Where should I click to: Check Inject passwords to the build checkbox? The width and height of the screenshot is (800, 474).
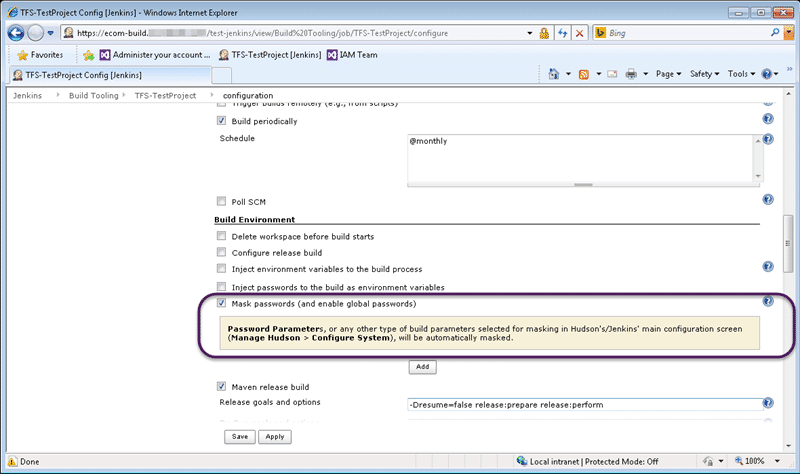[x=221, y=287]
